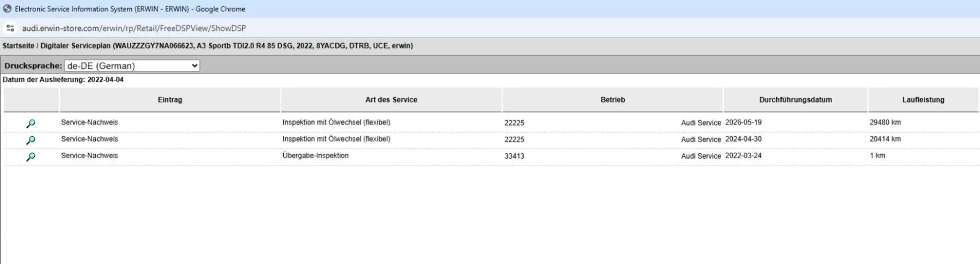Open the Drucksprache language dropdown
The height and width of the screenshot is (264, 980).
coord(132,66)
